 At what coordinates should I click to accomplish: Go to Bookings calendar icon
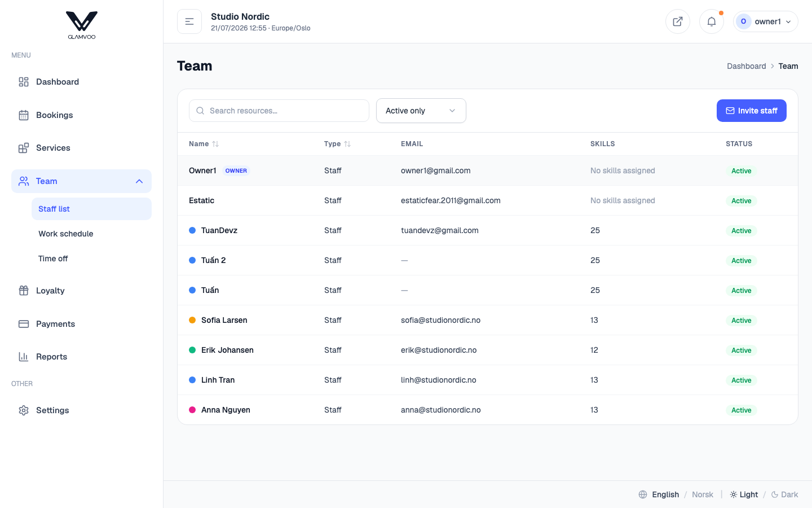click(24, 115)
